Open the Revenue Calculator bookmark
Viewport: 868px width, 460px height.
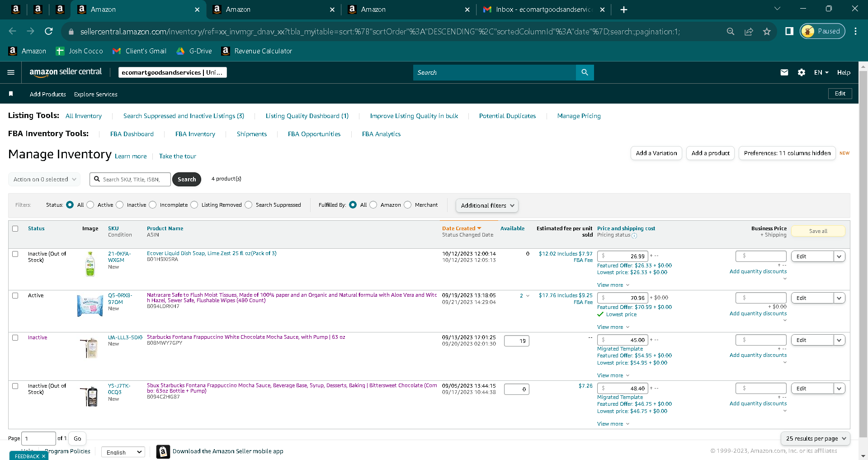click(257, 51)
